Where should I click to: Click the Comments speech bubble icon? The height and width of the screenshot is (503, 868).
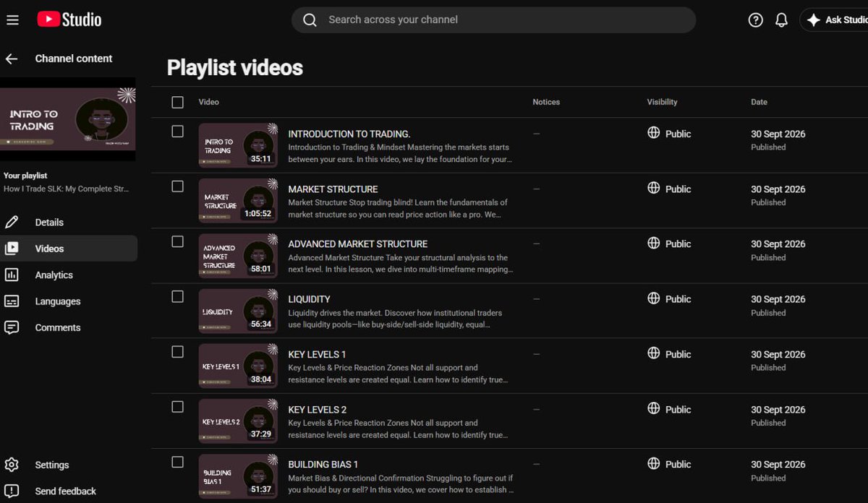tap(12, 327)
